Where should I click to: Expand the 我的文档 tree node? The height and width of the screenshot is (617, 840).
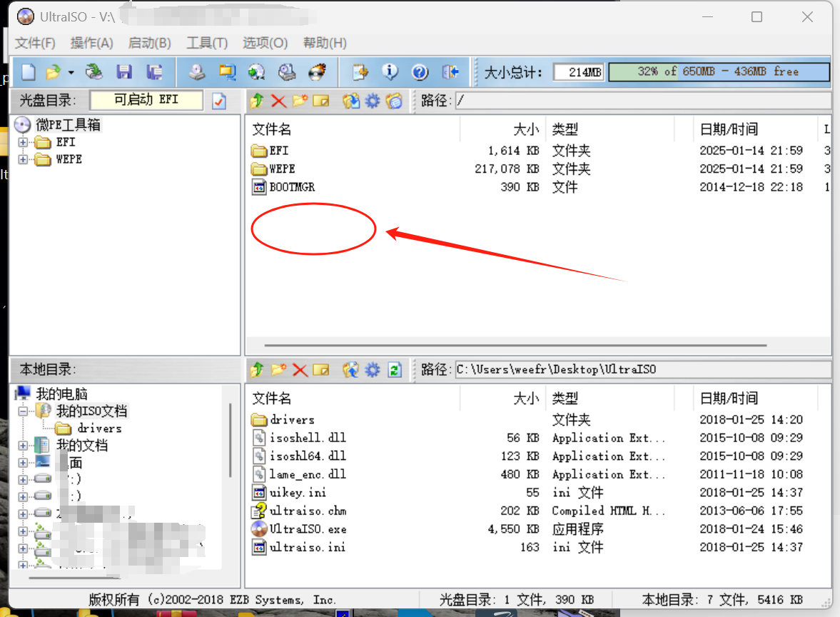click(23, 446)
